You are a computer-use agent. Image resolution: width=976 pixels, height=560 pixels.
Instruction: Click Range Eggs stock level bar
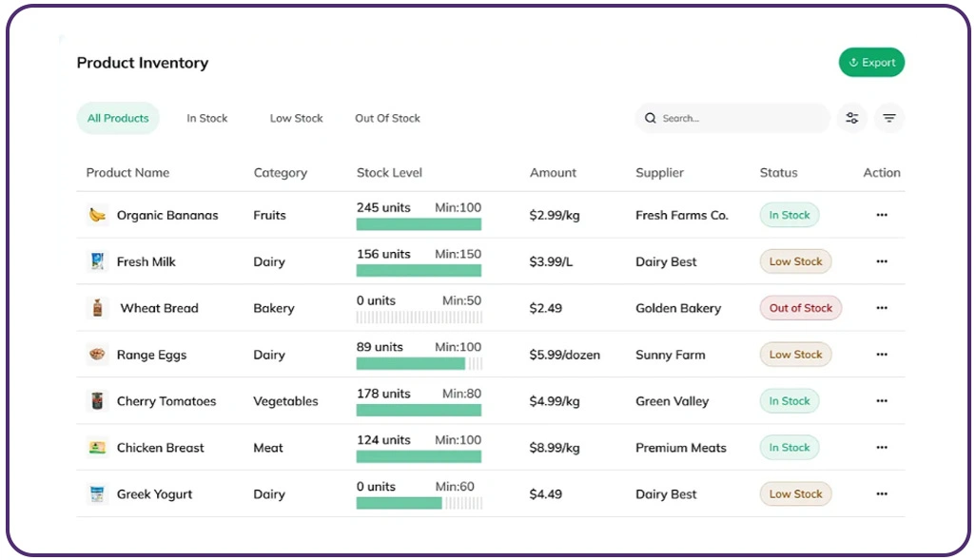click(419, 364)
